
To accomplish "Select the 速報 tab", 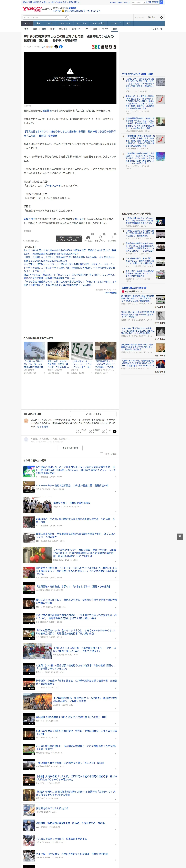I will (x=38, y=24).
